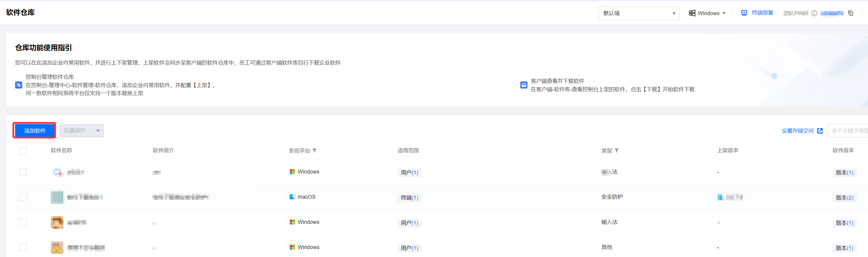Viewport: 868px width, 257px height.
Task: Click the info icon beside 团队PIN码
Action: [x=814, y=13]
